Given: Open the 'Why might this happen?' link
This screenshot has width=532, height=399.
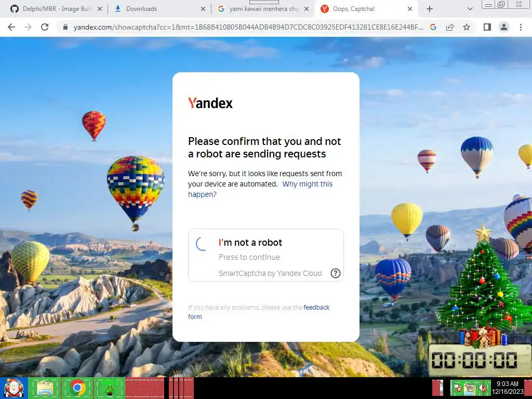Looking at the screenshot, I should [260, 189].
